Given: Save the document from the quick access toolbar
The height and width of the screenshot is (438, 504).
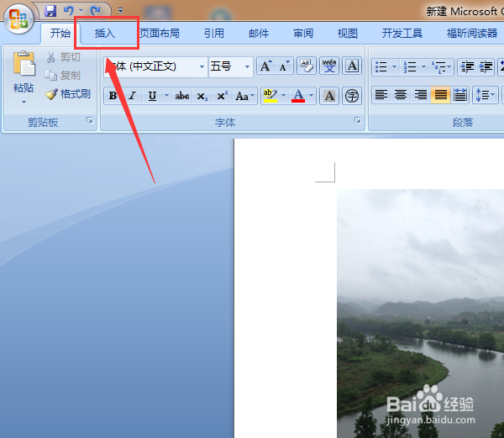Looking at the screenshot, I should [50, 11].
